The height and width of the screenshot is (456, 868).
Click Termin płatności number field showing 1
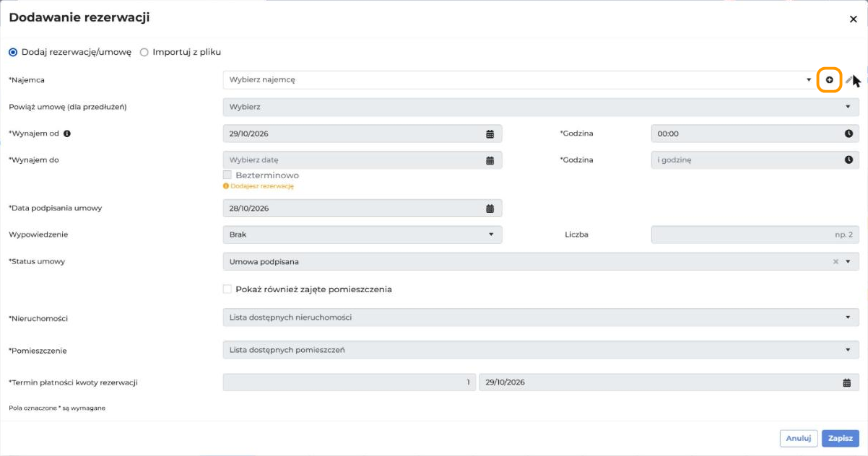350,382
